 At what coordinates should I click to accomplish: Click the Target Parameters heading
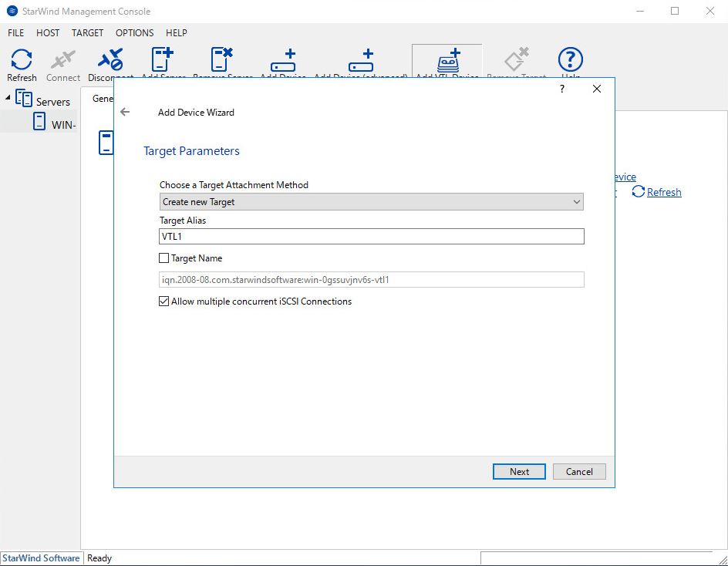coord(191,151)
